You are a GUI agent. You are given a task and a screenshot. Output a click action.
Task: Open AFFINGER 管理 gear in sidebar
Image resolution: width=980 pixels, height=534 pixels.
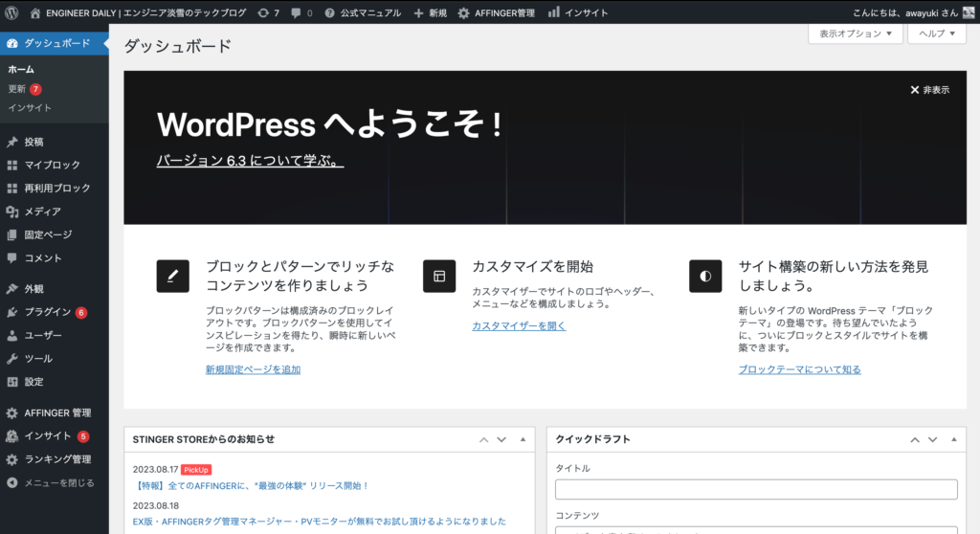click(11, 412)
